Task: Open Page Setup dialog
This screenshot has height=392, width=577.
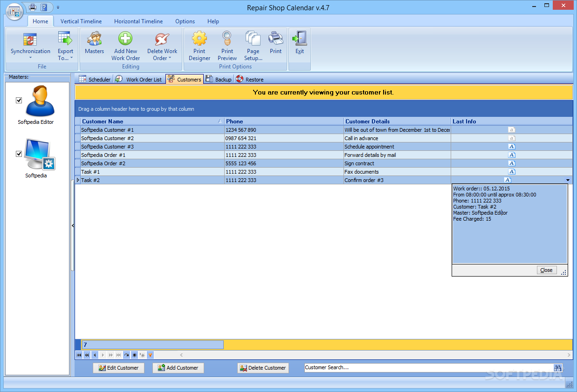Action: pyautogui.click(x=253, y=46)
